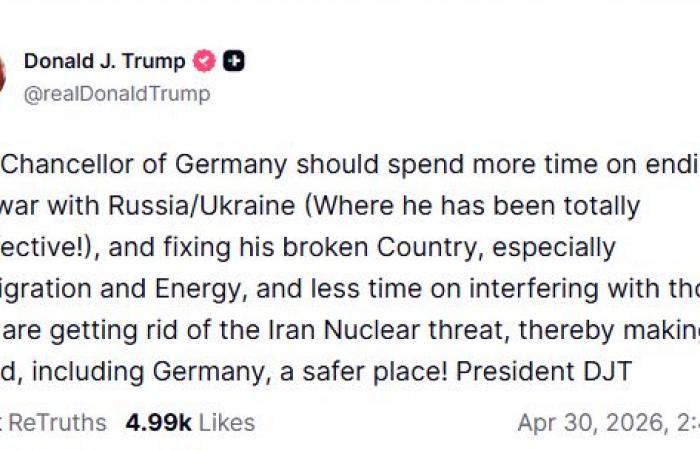The width and height of the screenshot is (700, 450).
Task: Click the black plus badge icon
Action: pyautogui.click(x=234, y=61)
